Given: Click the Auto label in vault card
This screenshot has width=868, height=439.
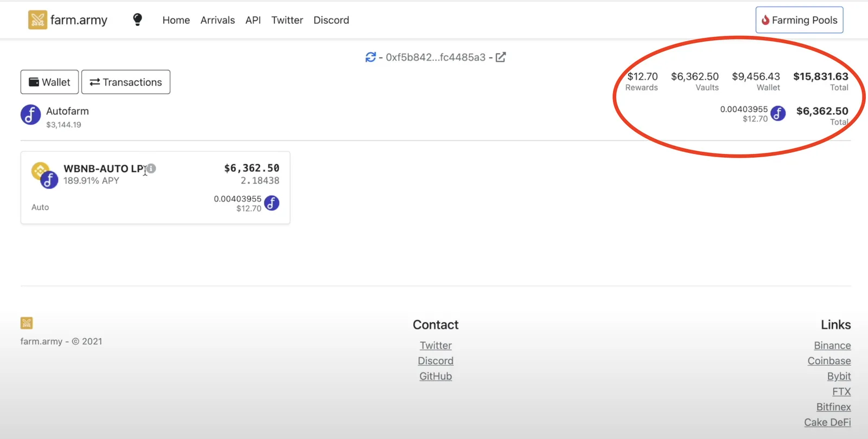Looking at the screenshot, I should (x=40, y=207).
